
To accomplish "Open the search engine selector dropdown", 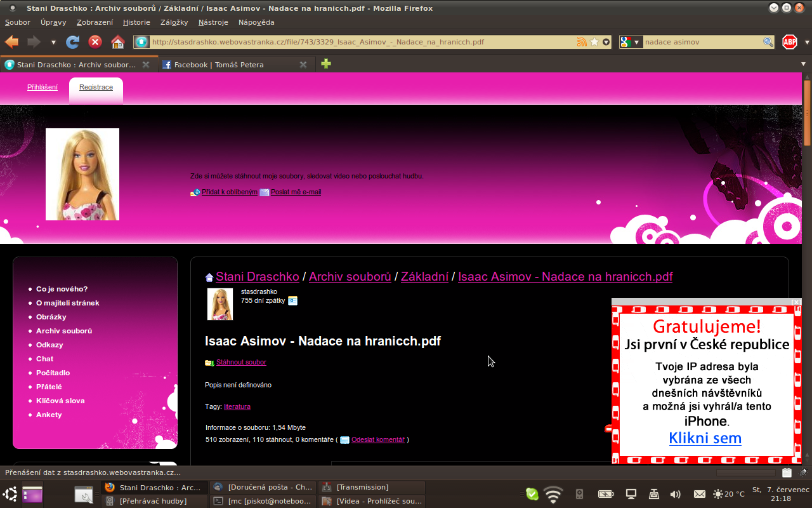I will click(x=631, y=42).
